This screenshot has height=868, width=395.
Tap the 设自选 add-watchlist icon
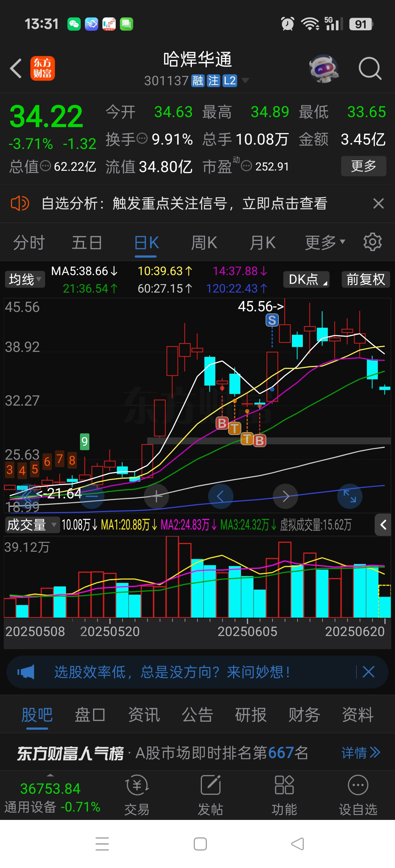358,795
